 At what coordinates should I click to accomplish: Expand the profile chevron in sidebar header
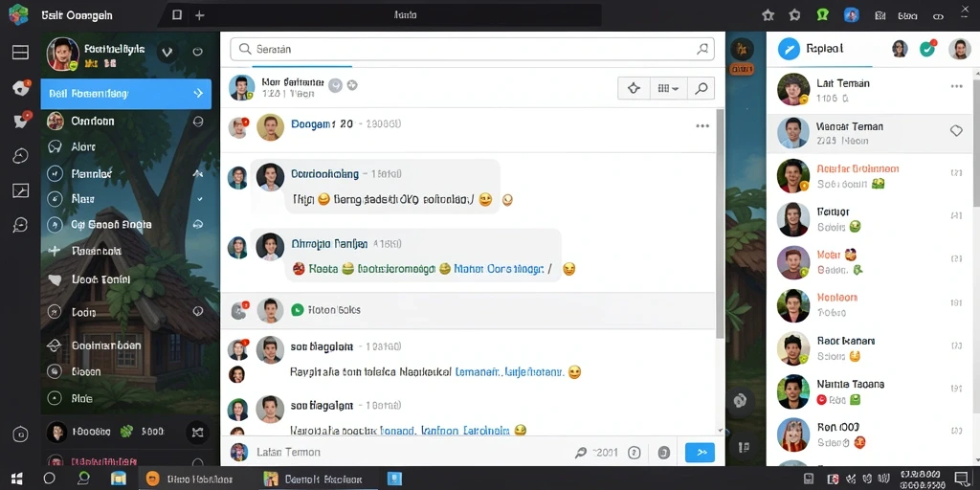[x=167, y=53]
